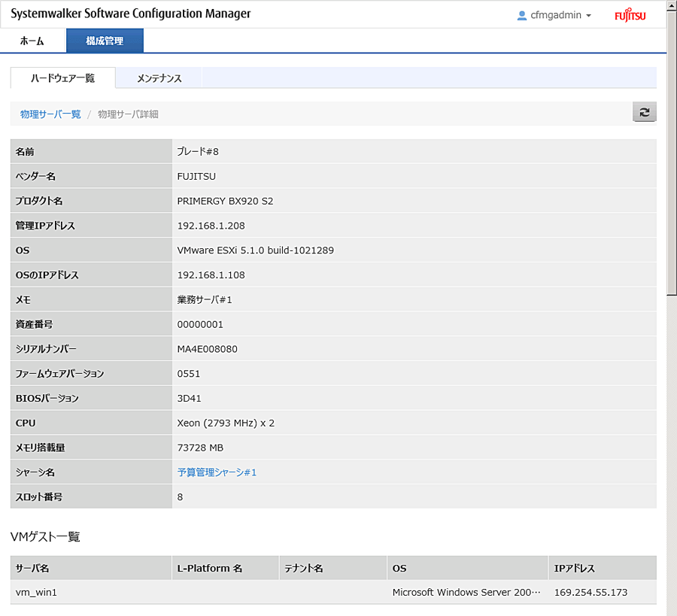This screenshot has width=677, height=616.
Task: Click the ブレード#8 name value
Action: [x=198, y=151]
